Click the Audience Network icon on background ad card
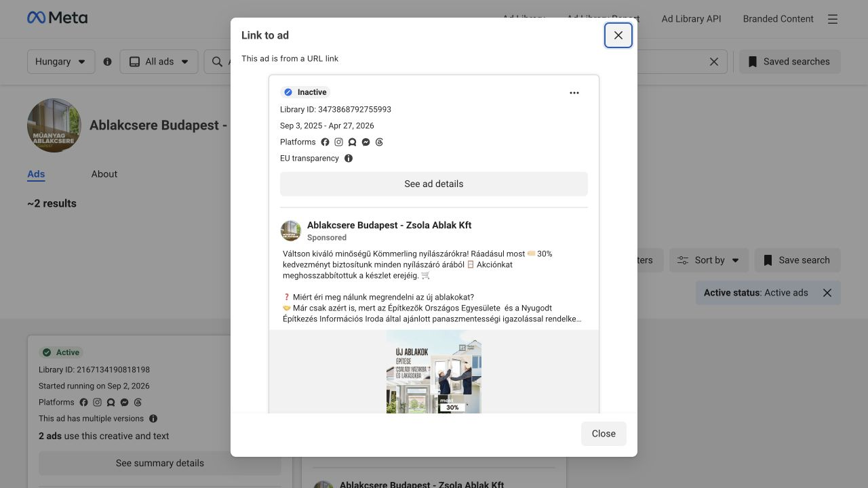This screenshot has height=488, width=868. [111, 403]
